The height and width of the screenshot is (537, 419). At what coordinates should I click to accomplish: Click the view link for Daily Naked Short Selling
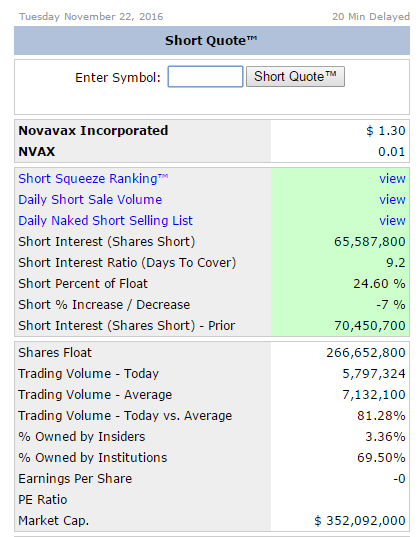(x=392, y=221)
